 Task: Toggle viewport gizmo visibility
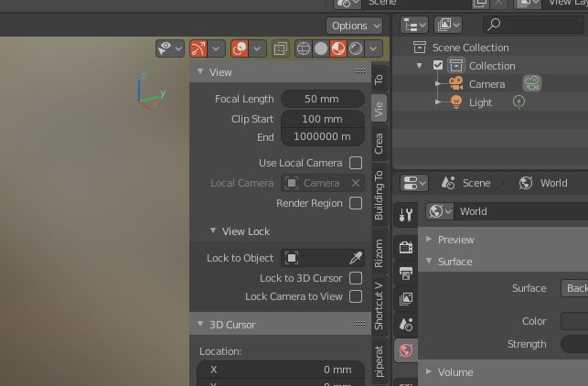click(x=198, y=48)
